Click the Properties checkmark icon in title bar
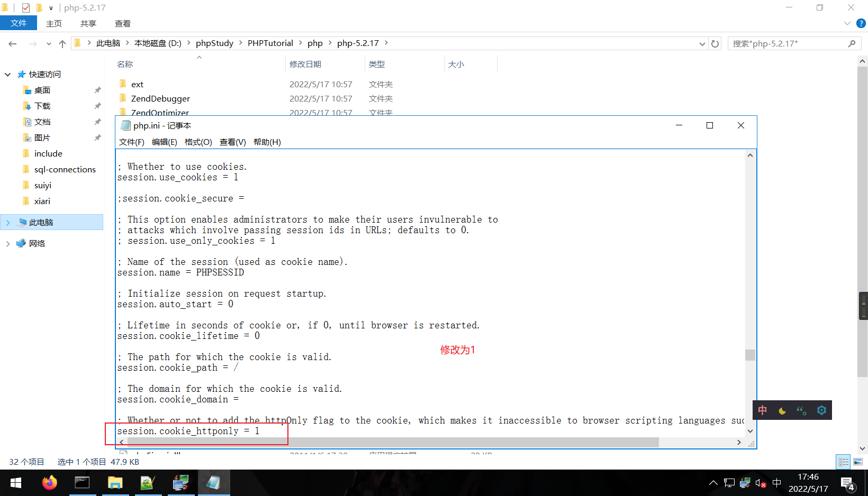The width and height of the screenshot is (868, 496). pyautogui.click(x=26, y=8)
